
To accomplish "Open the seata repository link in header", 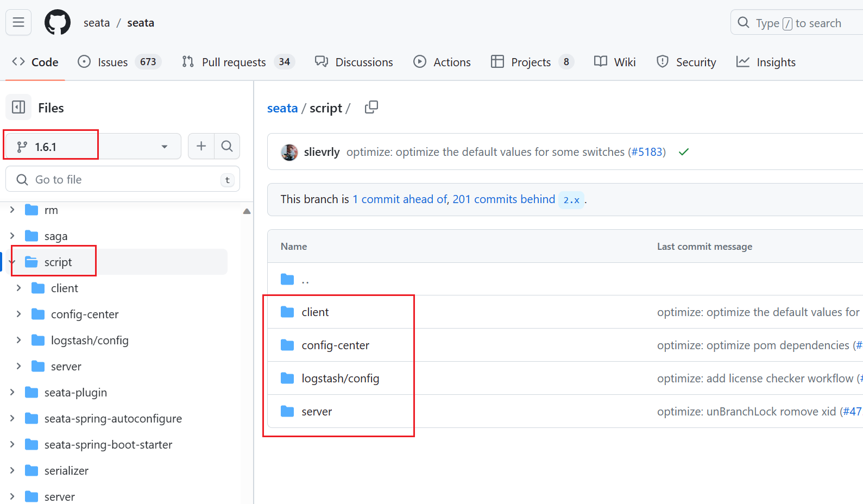I will [x=141, y=23].
